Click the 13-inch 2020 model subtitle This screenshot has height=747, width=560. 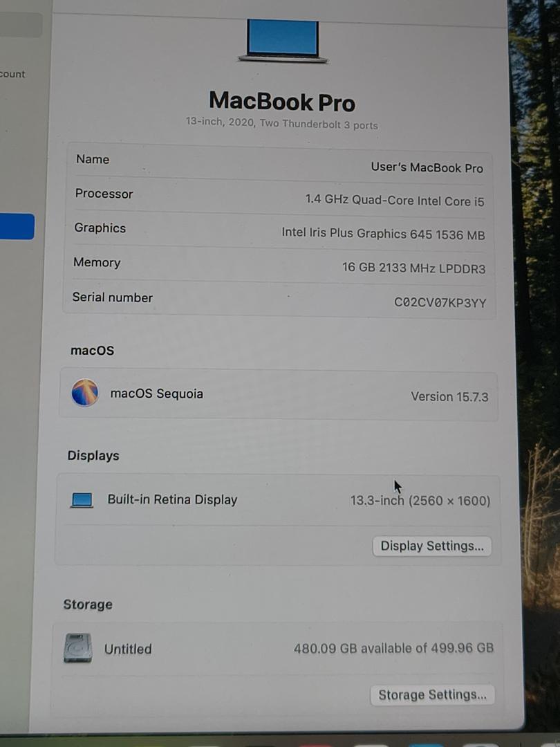(x=281, y=124)
